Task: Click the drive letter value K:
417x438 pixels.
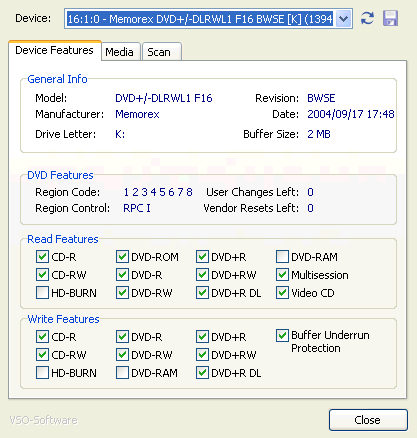Action: [x=120, y=134]
